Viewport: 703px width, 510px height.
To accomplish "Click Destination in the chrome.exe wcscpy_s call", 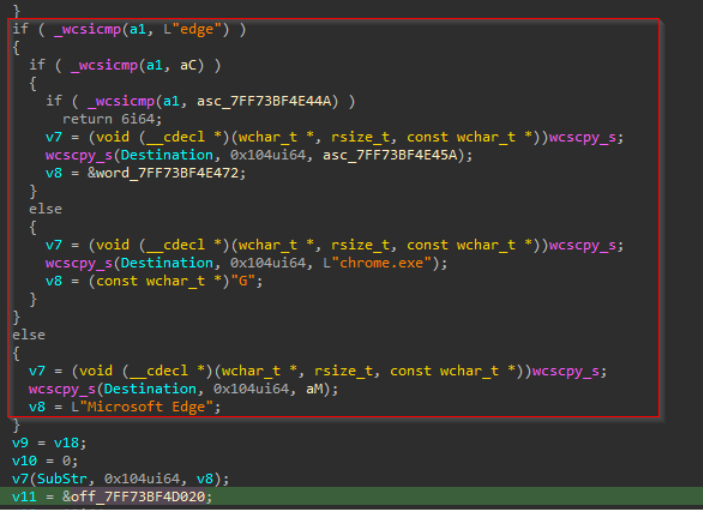I will pyautogui.click(x=167, y=263).
